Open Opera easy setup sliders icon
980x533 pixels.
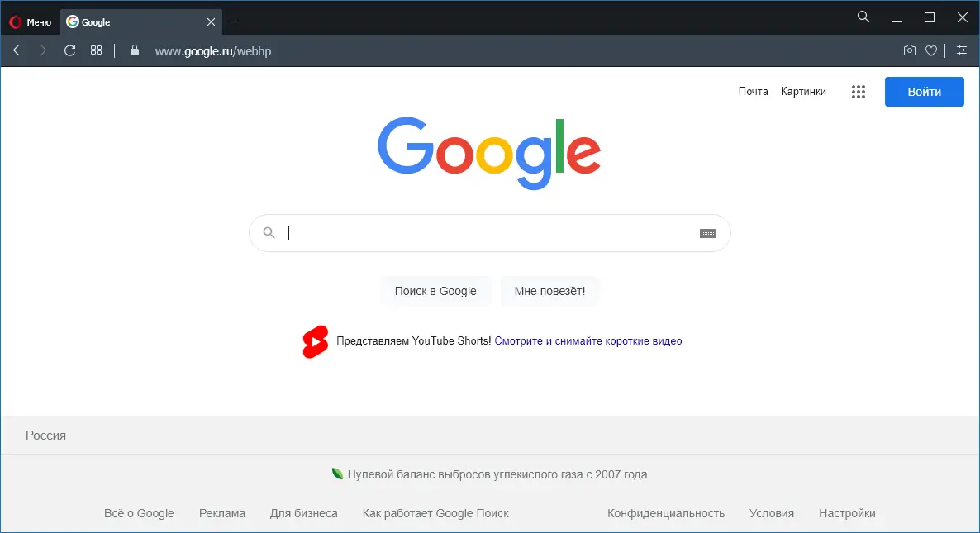pos(962,50)
